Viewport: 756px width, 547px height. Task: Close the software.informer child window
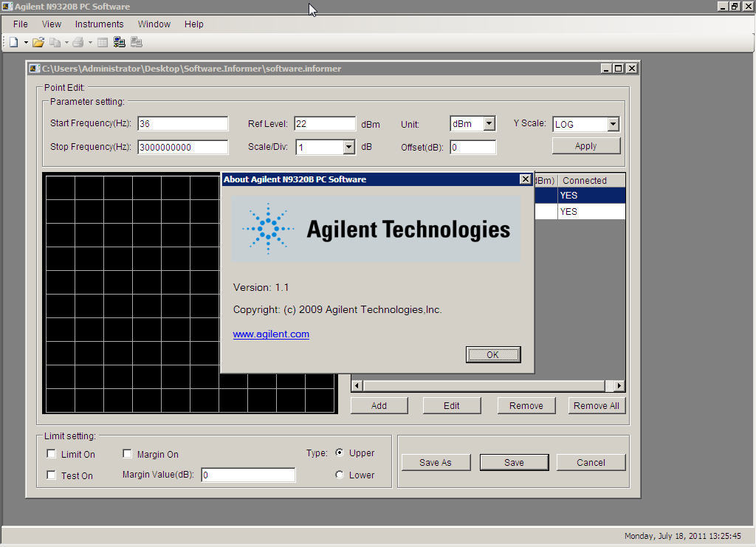click(x=632, y=69)
